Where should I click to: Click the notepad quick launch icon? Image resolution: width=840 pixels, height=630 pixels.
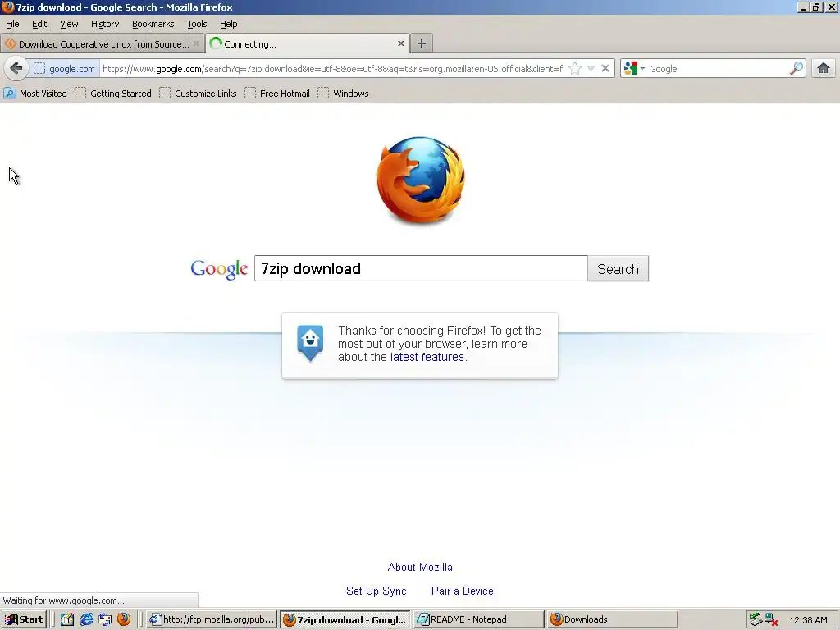(67, 619)
